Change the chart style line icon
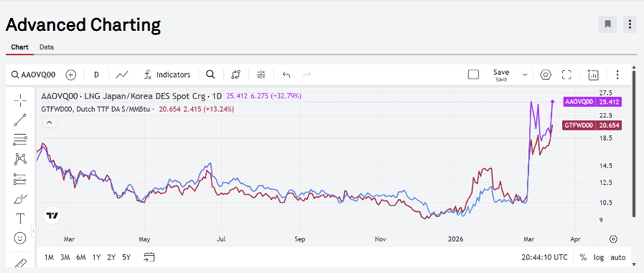The width and height of the screenshot is (644, 273). click(x=122, y=75)
